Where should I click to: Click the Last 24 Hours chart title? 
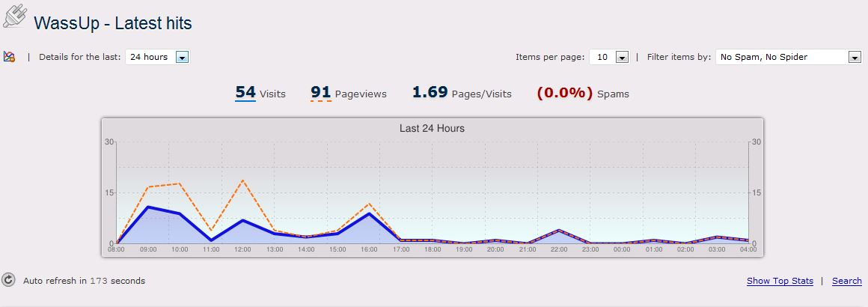432,128
